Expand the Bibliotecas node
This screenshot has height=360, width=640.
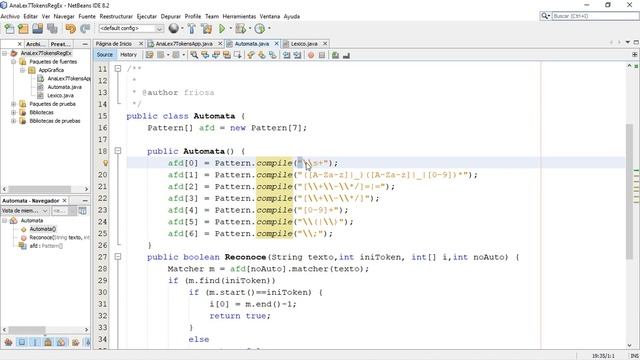click(13, 113)
